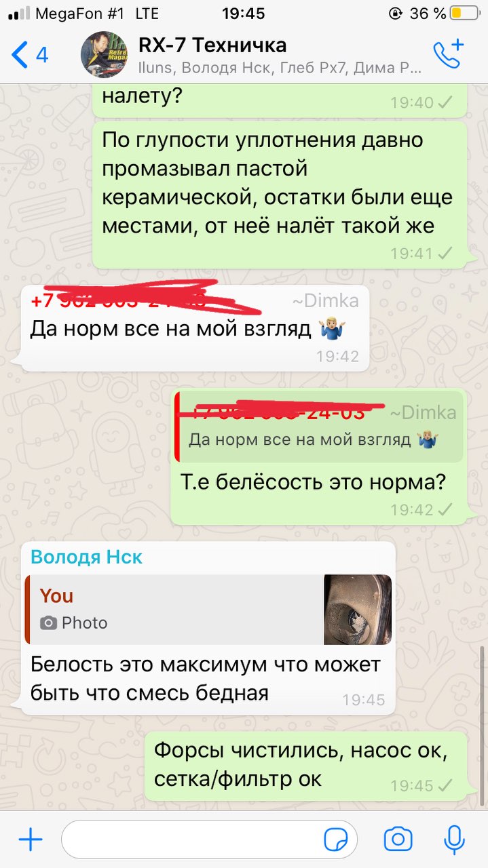Select message 'Форсы чистились, насос ок'
Viewport: 488px width, 868px height.
pos(305,766)
